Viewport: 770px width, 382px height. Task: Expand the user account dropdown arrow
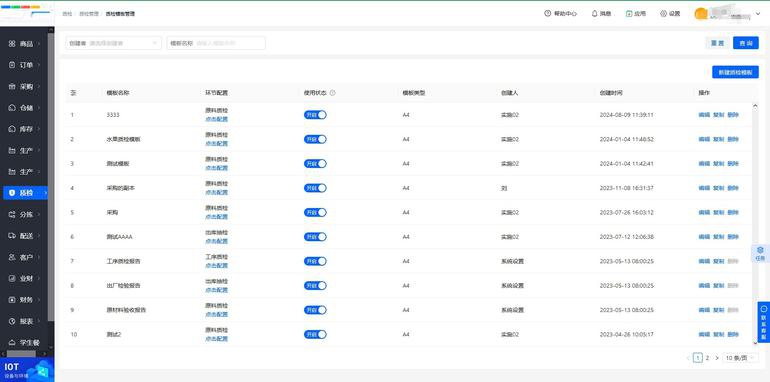(758, 14)
